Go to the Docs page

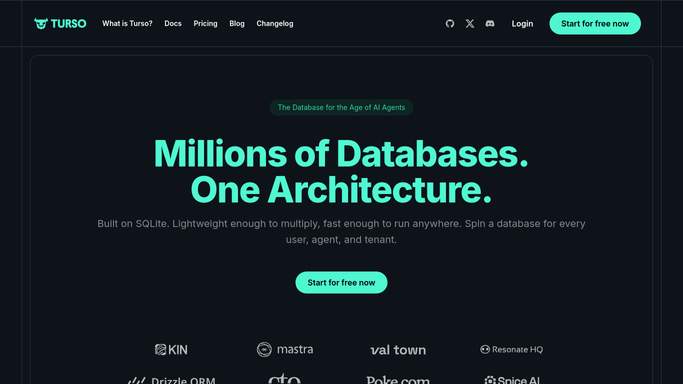point(173,24)
